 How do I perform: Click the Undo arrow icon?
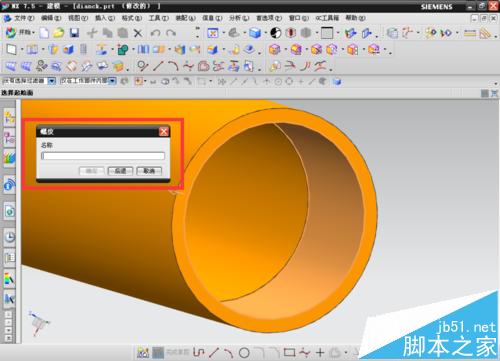(155, 33)
